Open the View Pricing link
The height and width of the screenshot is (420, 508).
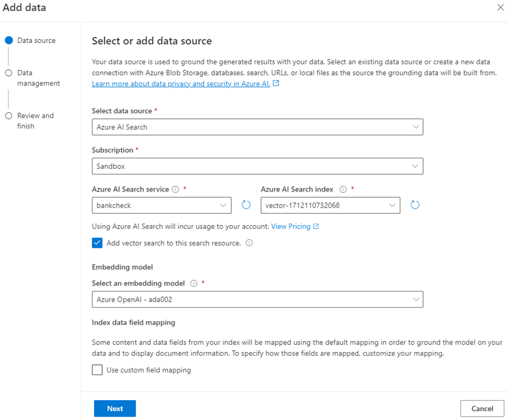(291, 226)
